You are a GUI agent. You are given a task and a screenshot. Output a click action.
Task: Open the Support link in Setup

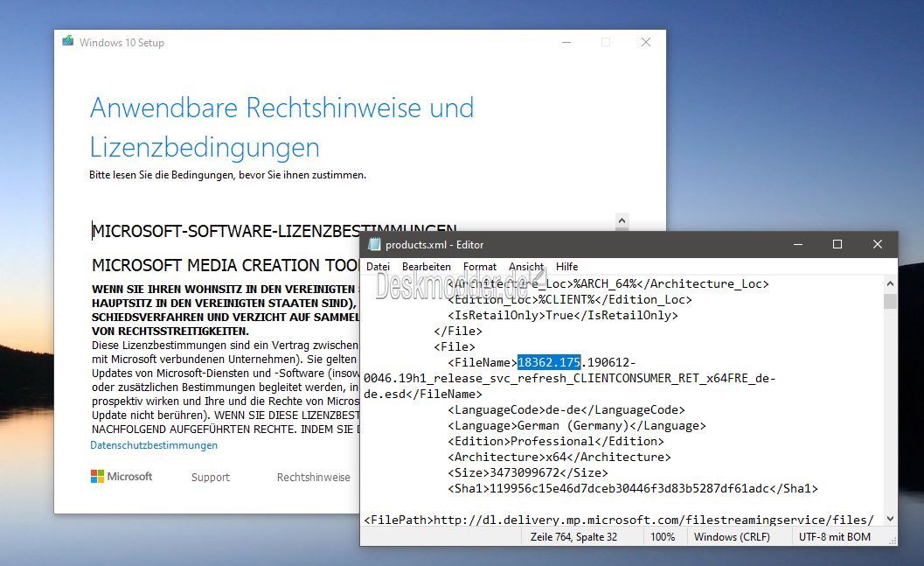[x=211, y=477]
